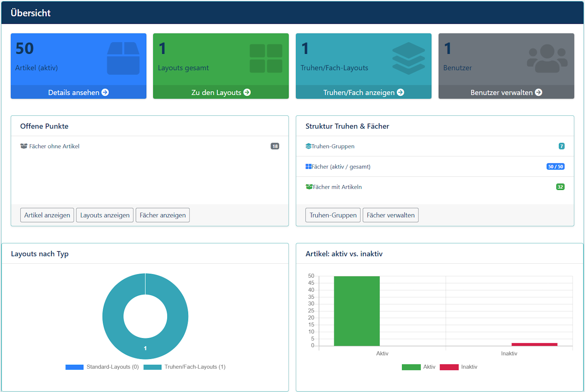Click the Artikel anzeigen button
The image size is (585, 392).
(47, 215)
